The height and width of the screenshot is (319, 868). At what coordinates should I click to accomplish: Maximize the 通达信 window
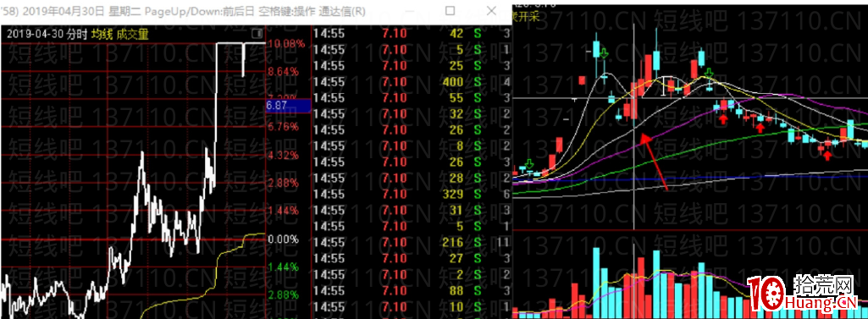(450, 10)
